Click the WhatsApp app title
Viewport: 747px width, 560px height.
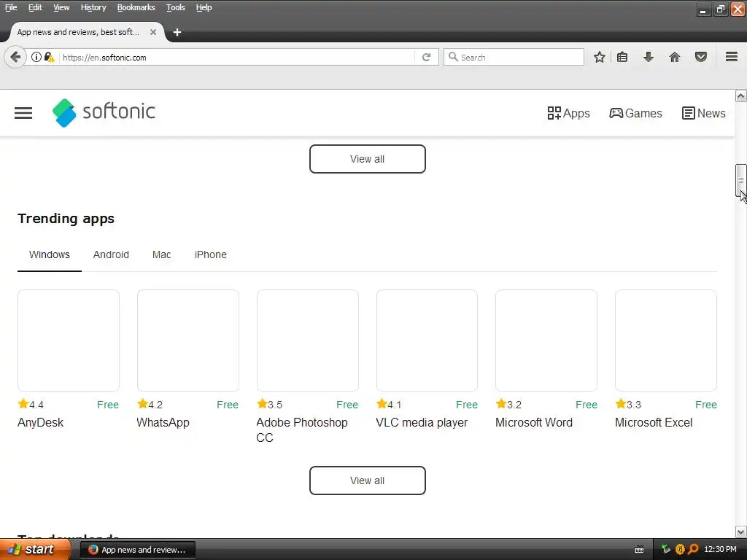click(x=163, y=422)
